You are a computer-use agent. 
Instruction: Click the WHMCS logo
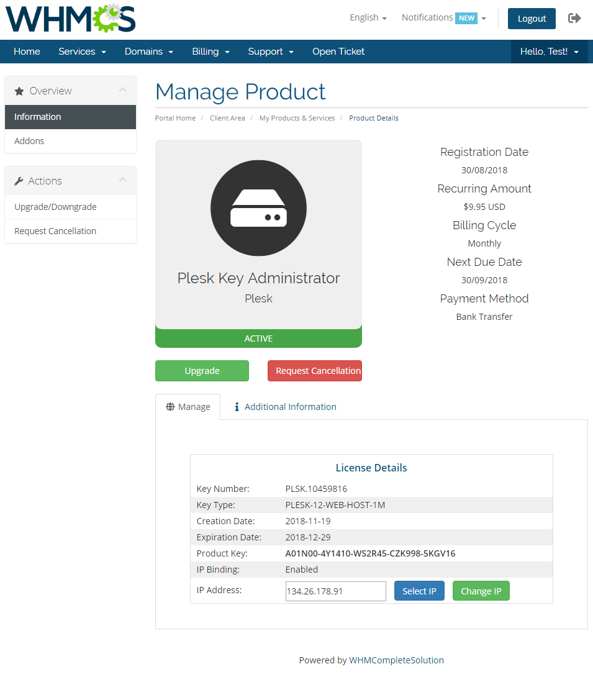[x=71, y=18]
